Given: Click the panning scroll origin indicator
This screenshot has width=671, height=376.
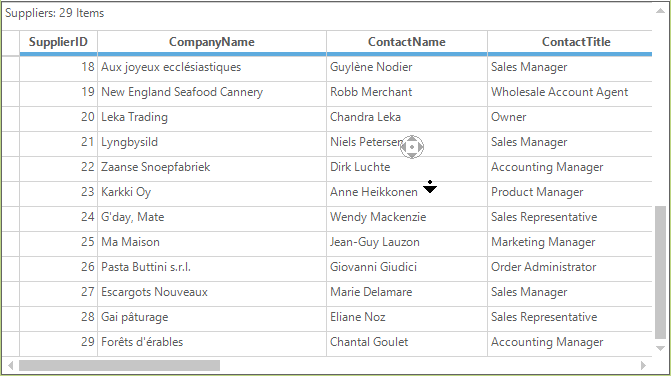Looking at the screenshot, I should [x=412, y=147].
